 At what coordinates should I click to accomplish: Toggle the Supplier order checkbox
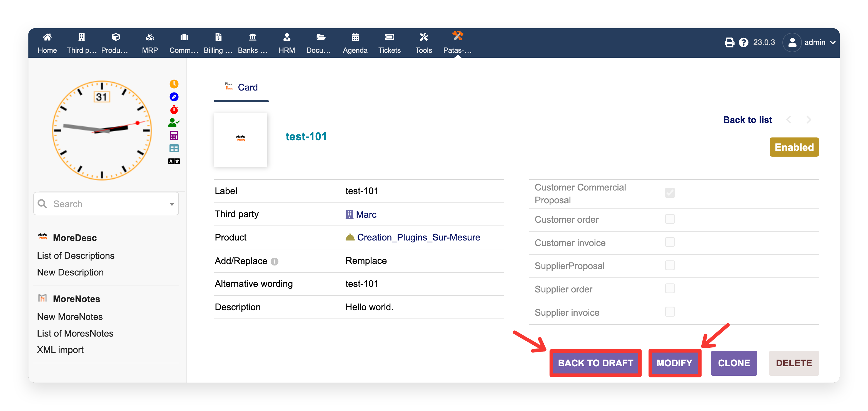670,289
